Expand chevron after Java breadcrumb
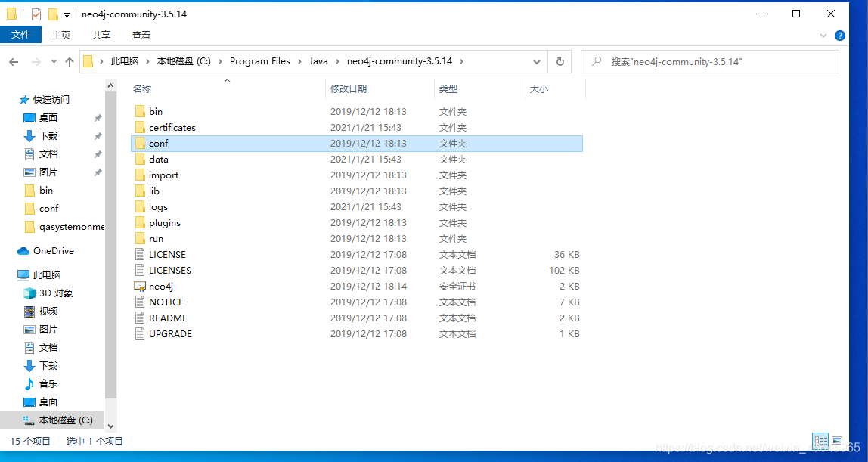This screenshot has height=462, width=868. point(337,61)
